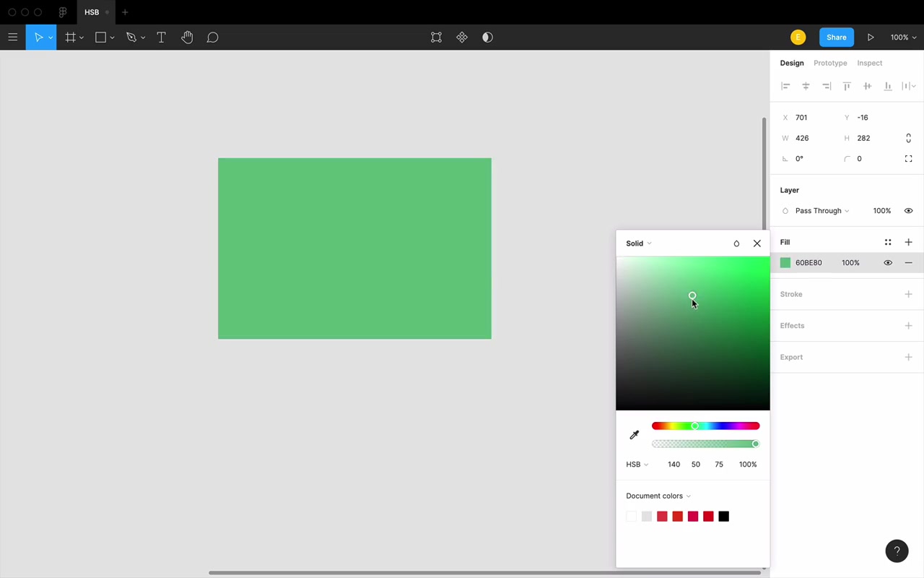Viewport: 924px width, 578px height.
Task: Switch to the Design tab
Action: [x=792, y=63]
